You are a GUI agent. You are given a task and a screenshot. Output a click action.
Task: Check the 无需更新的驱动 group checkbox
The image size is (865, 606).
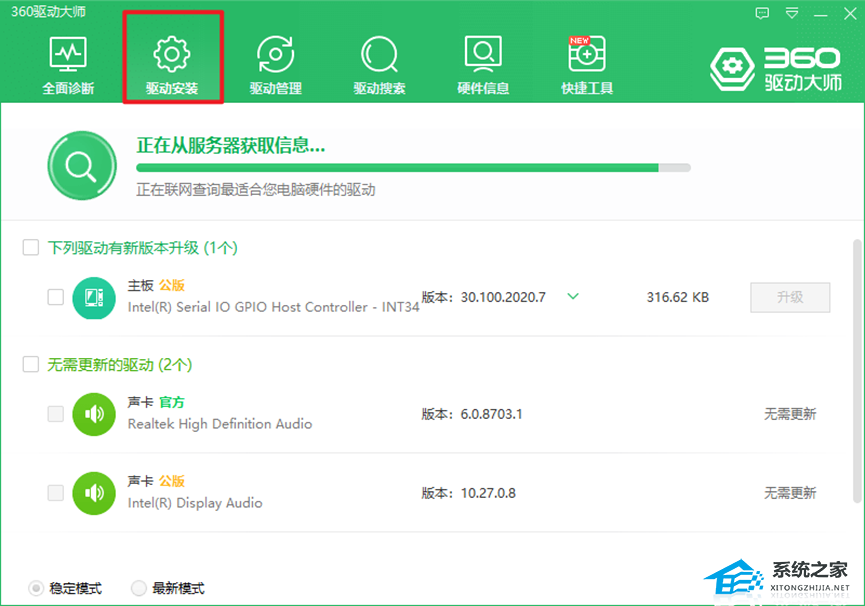(31, 365)
